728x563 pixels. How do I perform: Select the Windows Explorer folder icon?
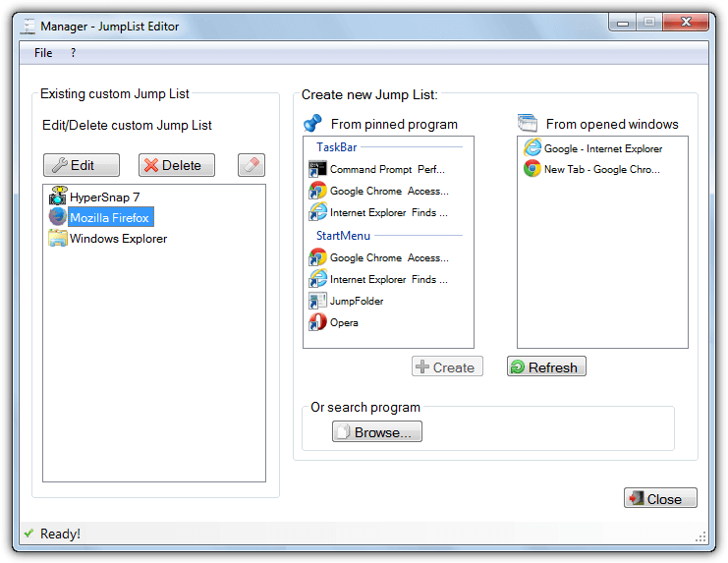point(58,238)
